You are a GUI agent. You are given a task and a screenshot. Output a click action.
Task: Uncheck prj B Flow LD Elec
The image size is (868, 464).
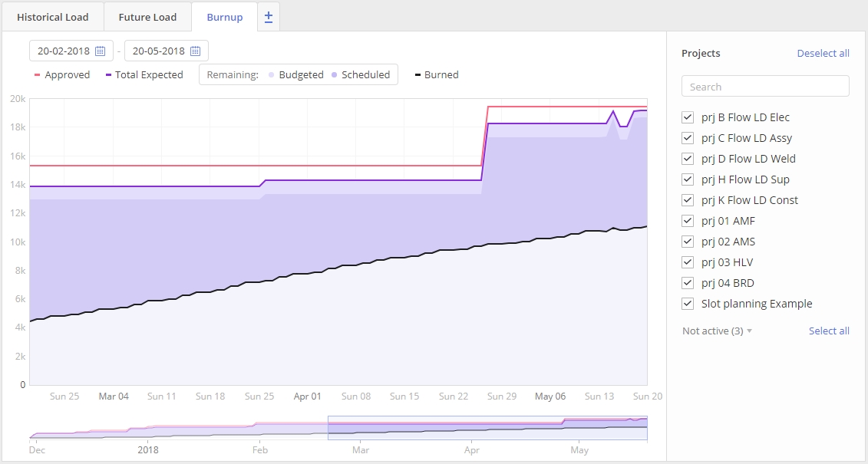pyautogui.click(x=688, y=117)
